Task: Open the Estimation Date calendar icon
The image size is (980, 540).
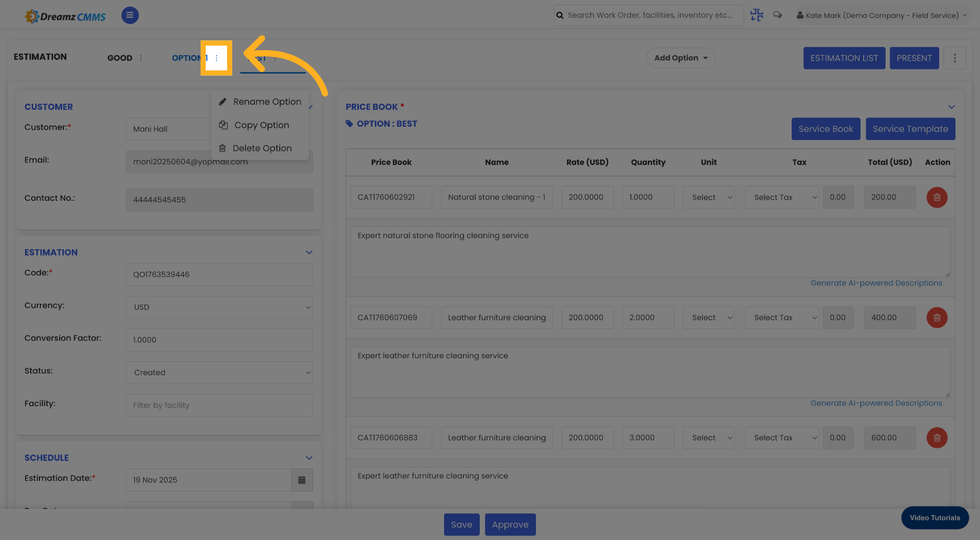Action: (302, 480)
